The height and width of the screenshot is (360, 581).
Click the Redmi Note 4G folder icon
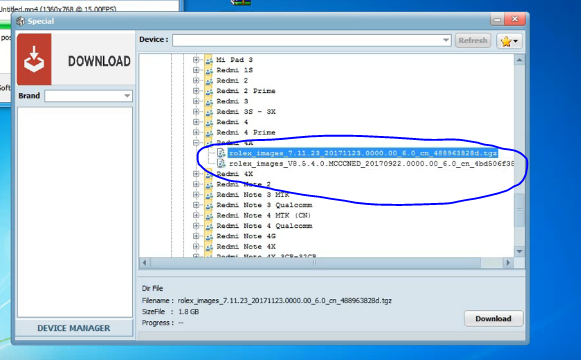point(209,236)
